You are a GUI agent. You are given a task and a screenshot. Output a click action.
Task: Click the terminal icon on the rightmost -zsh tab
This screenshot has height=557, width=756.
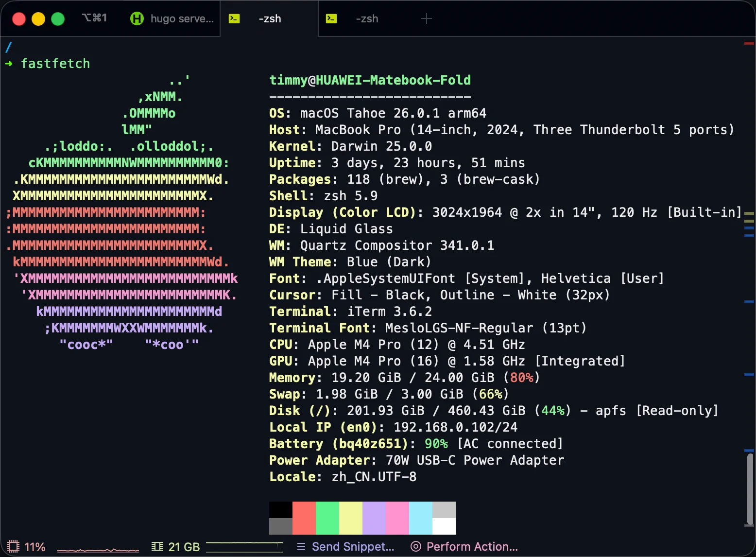(x=331, y=19)
